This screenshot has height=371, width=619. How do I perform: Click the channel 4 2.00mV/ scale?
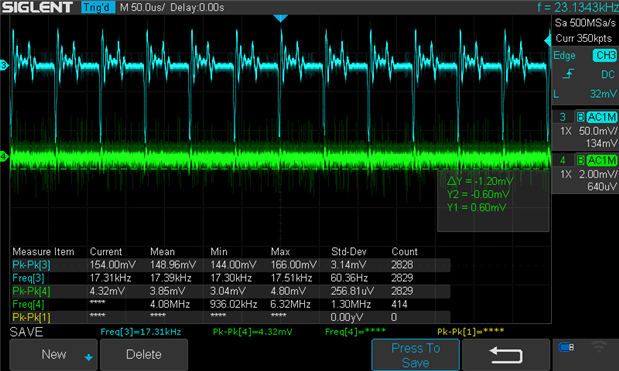[x=598, y=174]
